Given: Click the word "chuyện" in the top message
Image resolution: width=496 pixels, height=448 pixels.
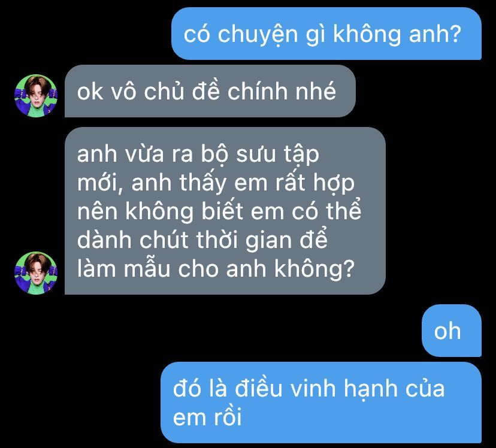Looking at the screenshot, I should click(x=258, y=35).
